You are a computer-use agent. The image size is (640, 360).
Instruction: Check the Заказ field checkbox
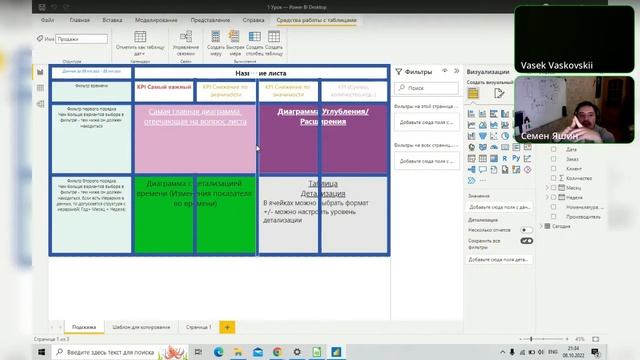coord(553,159)
